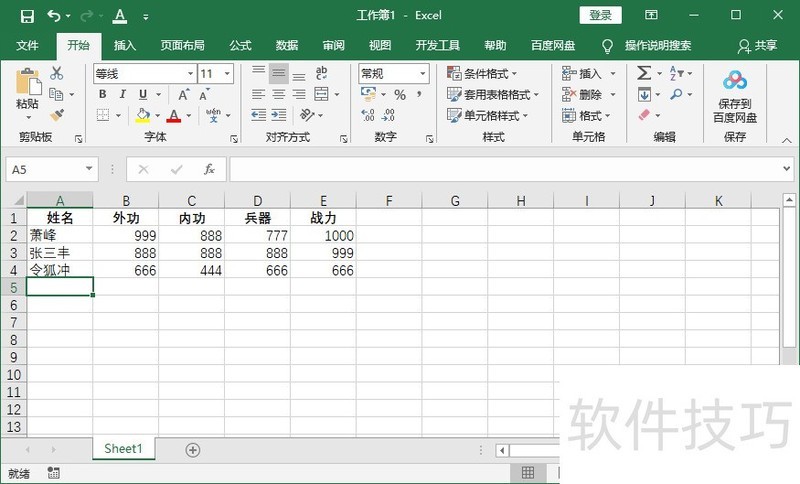Collapse the ribbon with chevron
This screenshot has width=800, height=484.
(x=786, y=140)
